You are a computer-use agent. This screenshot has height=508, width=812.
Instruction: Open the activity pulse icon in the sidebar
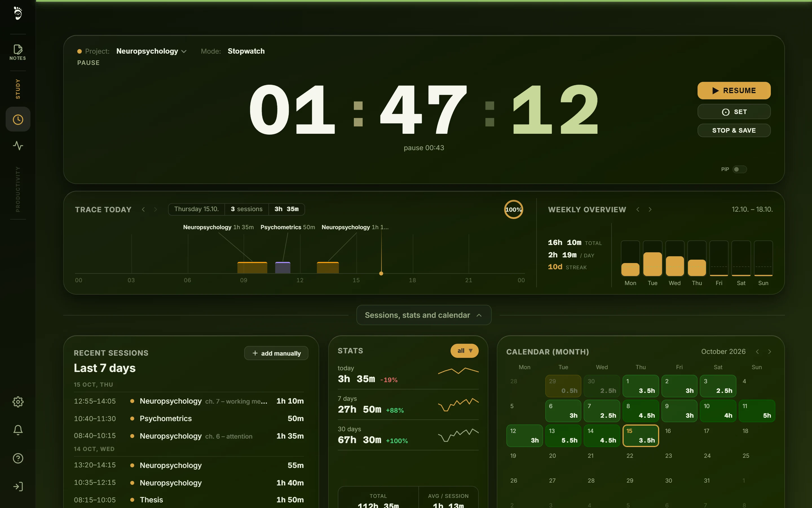pos(18,145)
